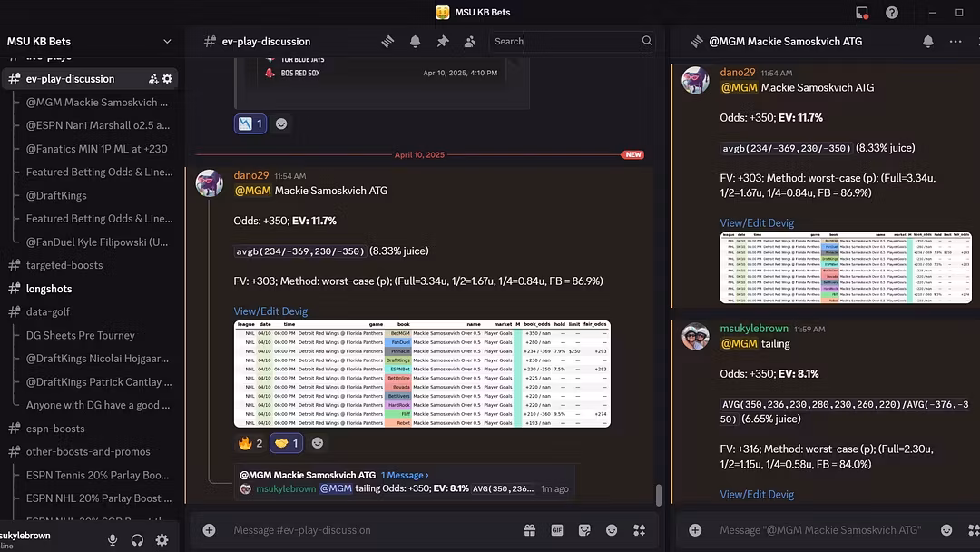Viewport: 980px width, 552px height.
Task: Click View/Edit Devig under dano29 thread message
Action: click(x=757, y=223)
